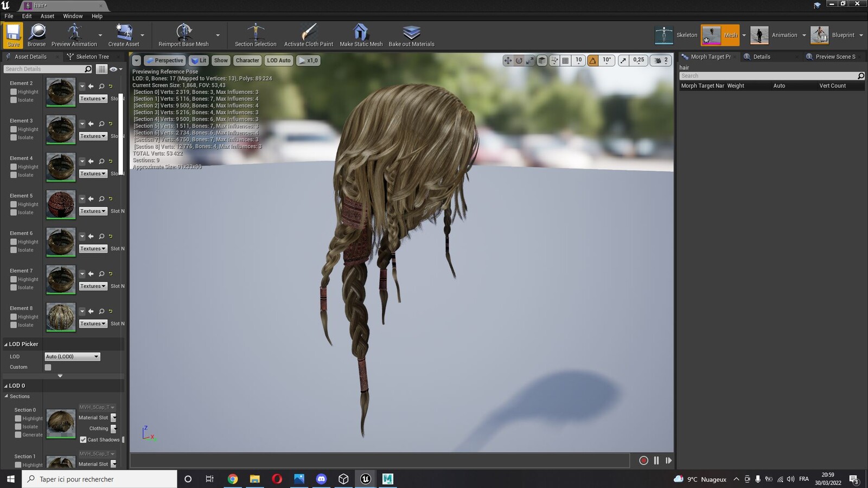Select the Section Selection tool
This screenshot has height=488, width=868.
(x=256, y=33)
